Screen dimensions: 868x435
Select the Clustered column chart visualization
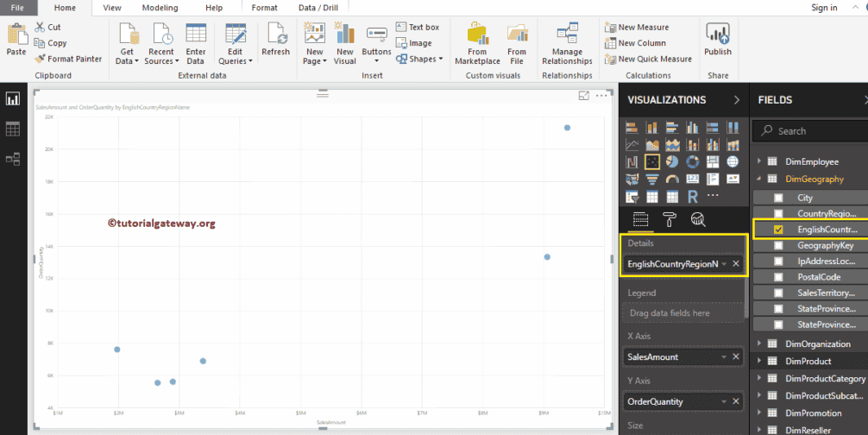(x=693, y=128)
